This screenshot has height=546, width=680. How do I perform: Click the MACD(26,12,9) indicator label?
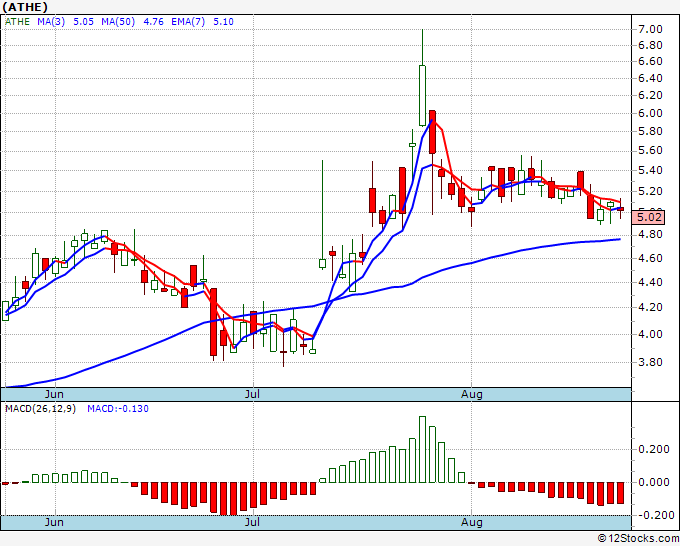pos(40,409)
